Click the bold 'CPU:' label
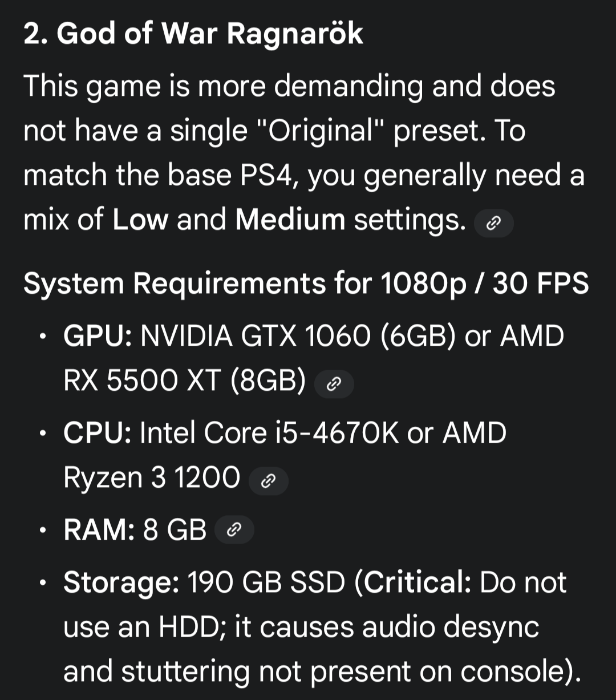 [98, 432]
